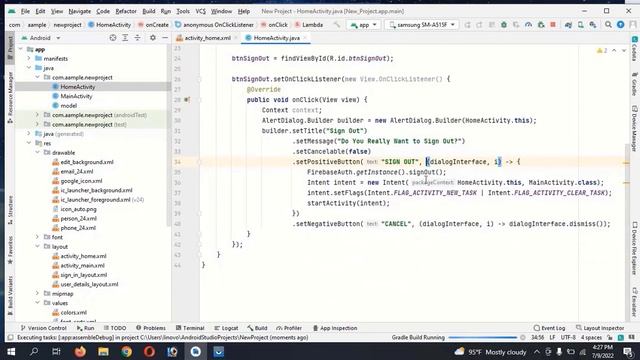Open the Event Log
Screen dimensions: 640x360
[549, 328]
